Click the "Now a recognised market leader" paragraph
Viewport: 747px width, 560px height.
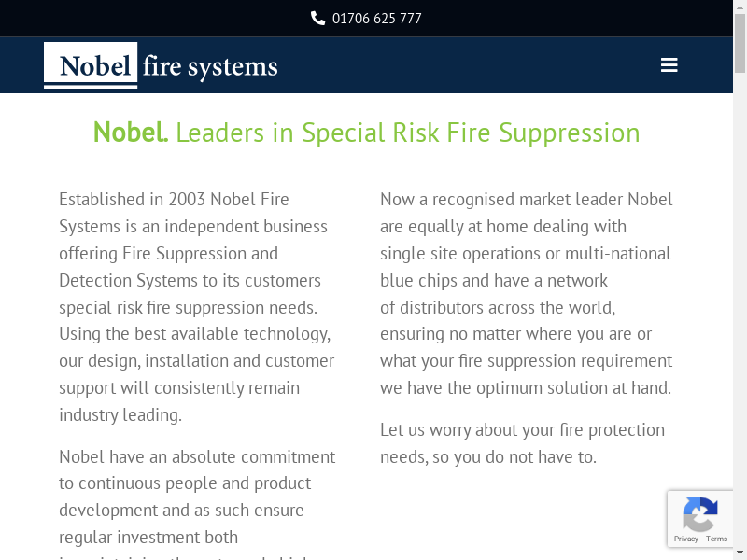click(526, 294)
